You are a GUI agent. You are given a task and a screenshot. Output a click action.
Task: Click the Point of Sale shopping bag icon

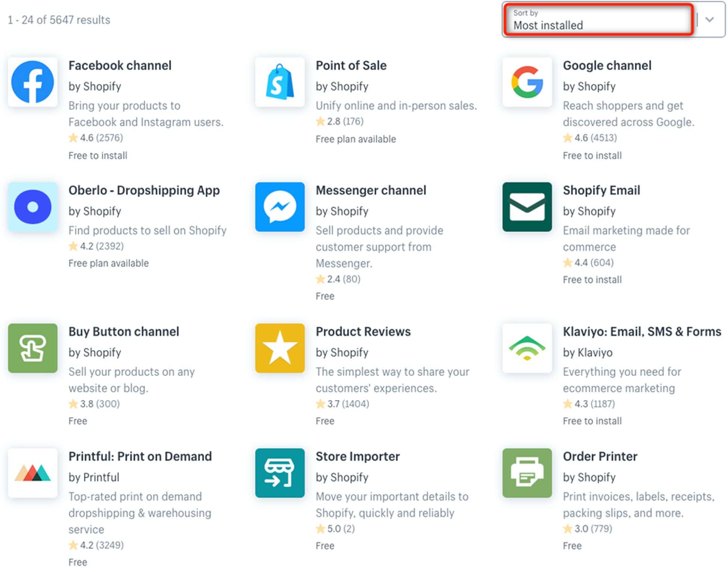(280, 82)
